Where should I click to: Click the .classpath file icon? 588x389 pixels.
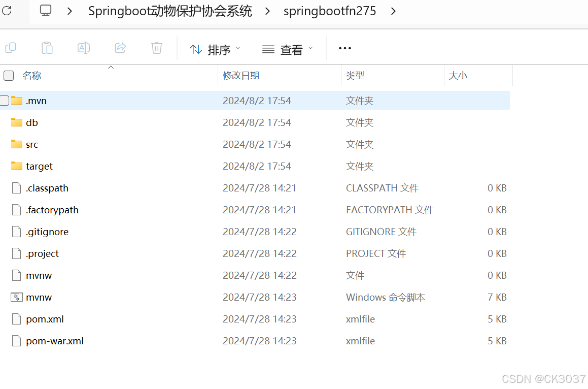point(17,188)
